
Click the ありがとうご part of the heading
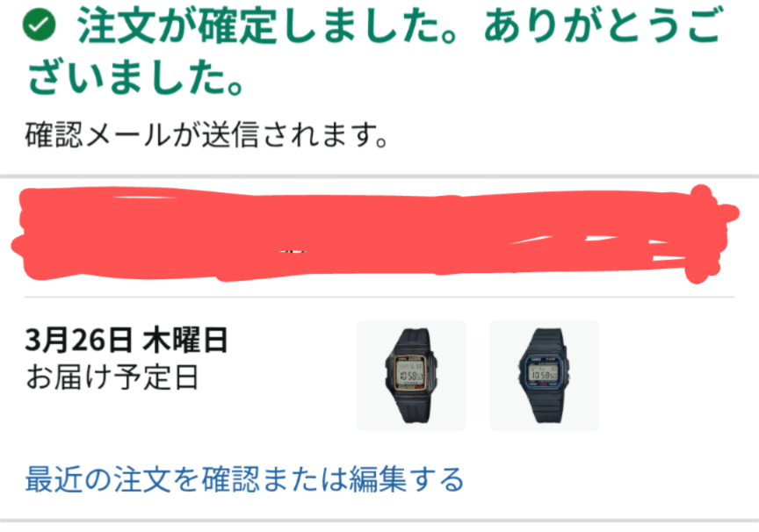pyautogui.click(x=604, y=25)
